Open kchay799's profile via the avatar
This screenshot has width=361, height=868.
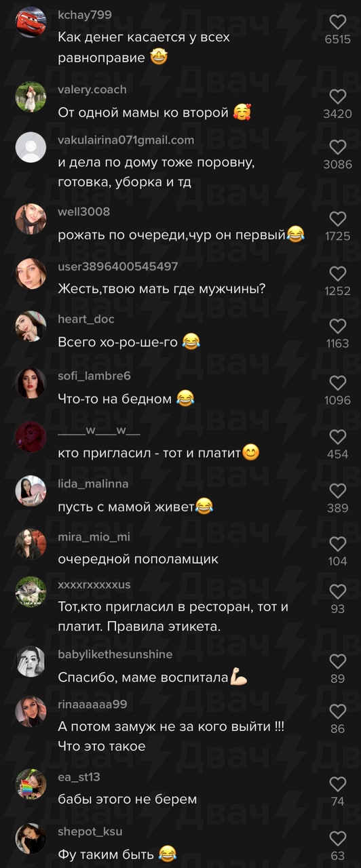tap(31, 22)
